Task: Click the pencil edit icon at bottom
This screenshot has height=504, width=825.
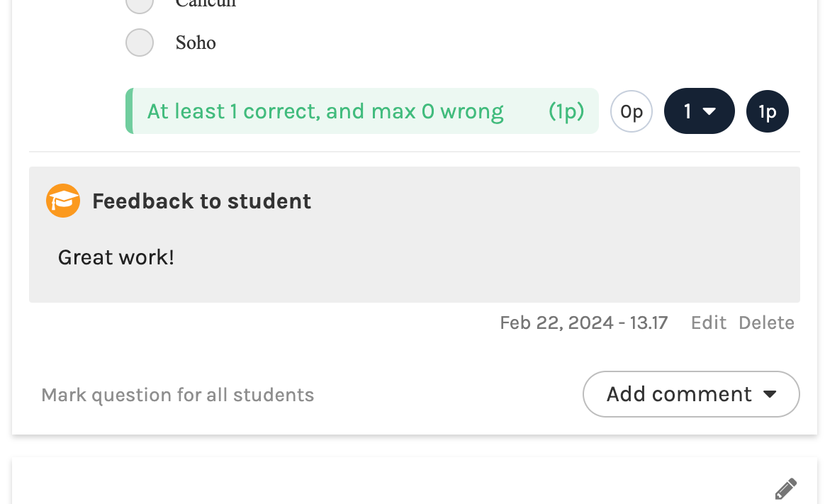Action: click(x=785, y=488)
